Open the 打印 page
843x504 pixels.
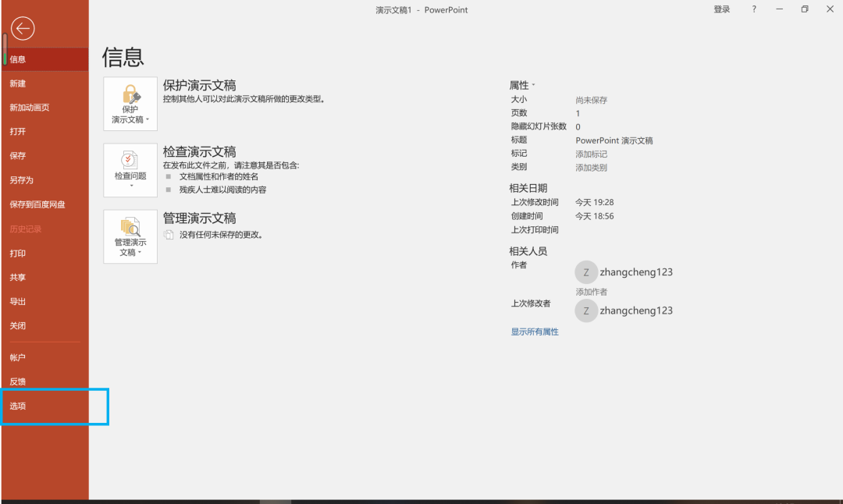(45, 253)
